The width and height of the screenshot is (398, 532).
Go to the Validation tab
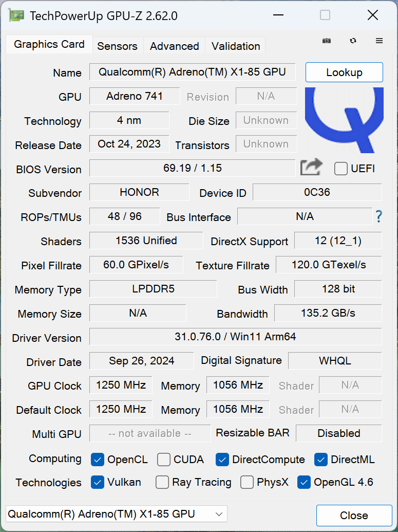pos(235,46)
